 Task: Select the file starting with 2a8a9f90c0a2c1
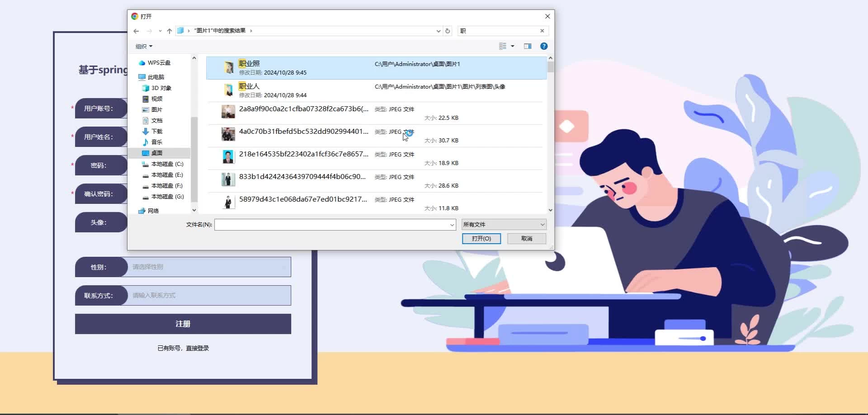[x=376, y=113]
